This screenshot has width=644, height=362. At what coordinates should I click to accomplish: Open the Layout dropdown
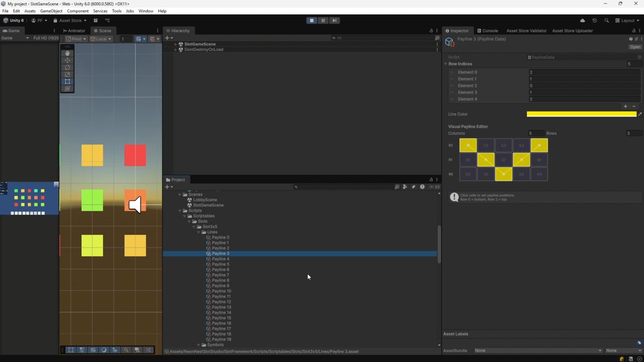point(627,20)
